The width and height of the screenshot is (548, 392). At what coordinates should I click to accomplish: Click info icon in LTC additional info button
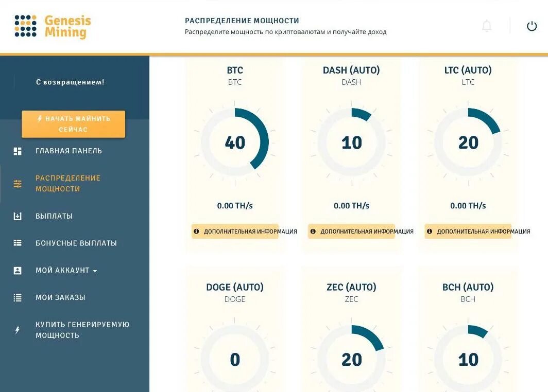(x=430, y=231)
